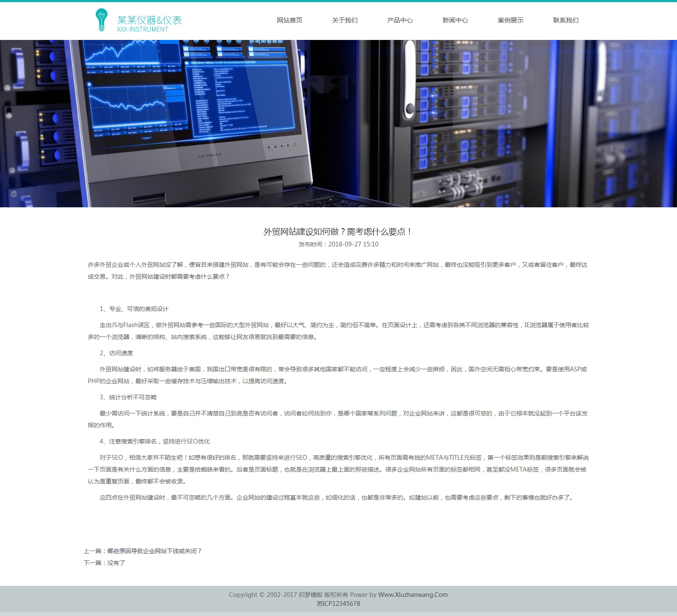Select 产品中心 in the navigation bar
The height and width of the screenshot is (616, 677).
coord(400,20)
